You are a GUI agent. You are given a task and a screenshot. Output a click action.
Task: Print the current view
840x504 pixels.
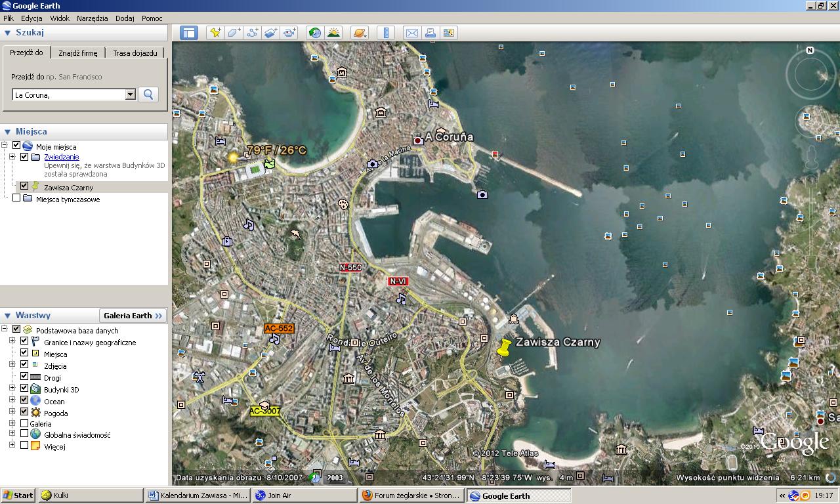coord(430,33)
